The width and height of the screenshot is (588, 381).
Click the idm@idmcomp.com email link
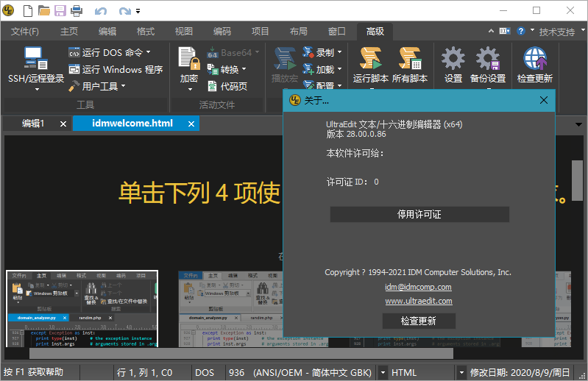pos(418,287)
